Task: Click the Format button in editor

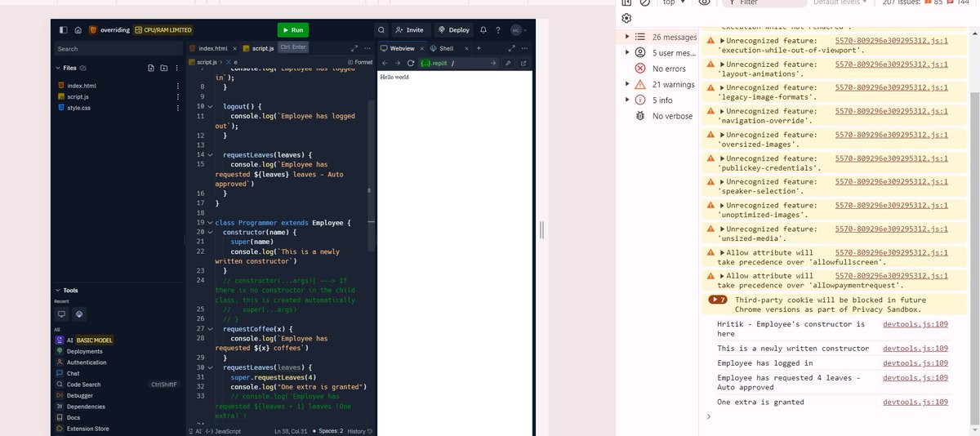Action: (360, 62)
